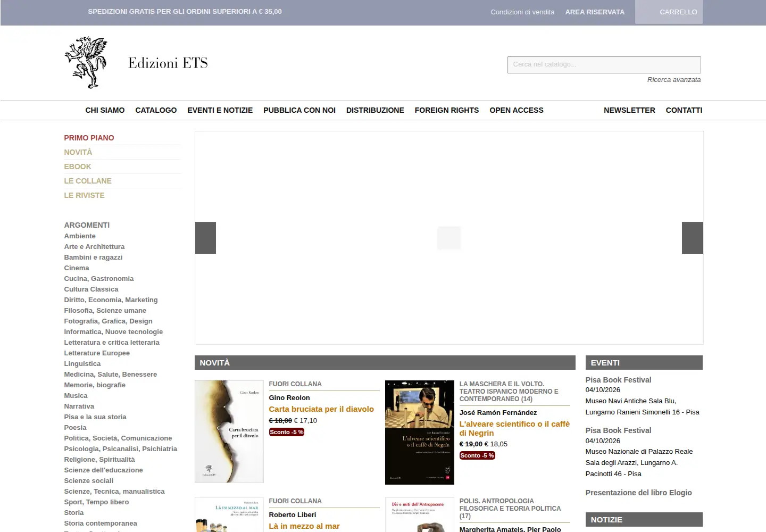Select Primo piano in the sidebar
Image resolution: width=766 pixels, height=532 pixels.
pyautogui.click(x=89, y=138)
